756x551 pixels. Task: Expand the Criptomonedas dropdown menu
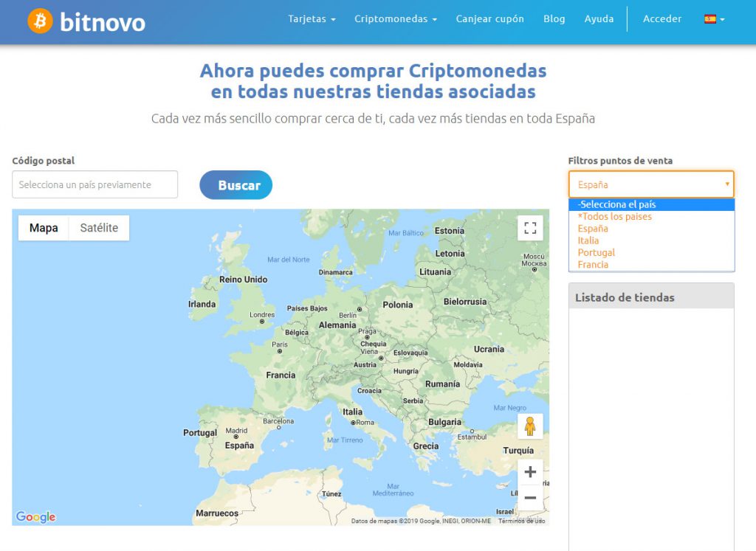(395, 19)
